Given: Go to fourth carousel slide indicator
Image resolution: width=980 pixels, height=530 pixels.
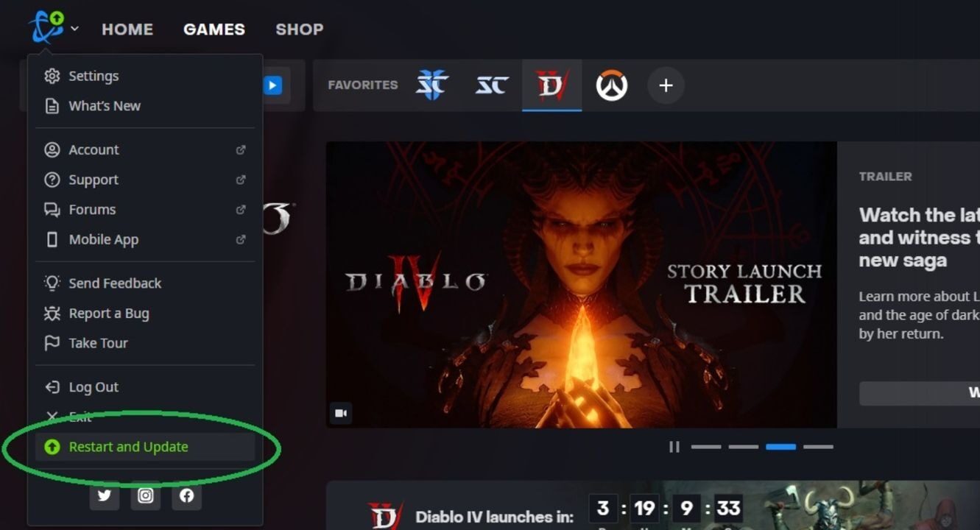Looking at the screenshot, I should pos(818,447).
